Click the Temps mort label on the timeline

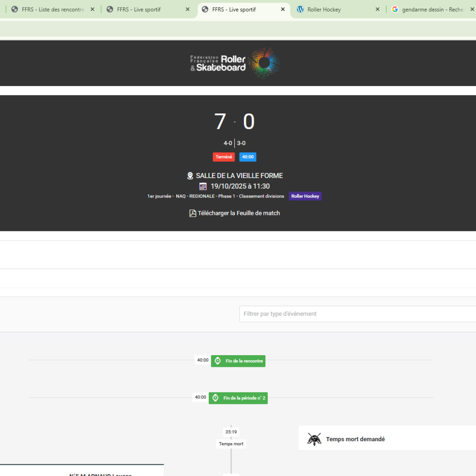click(x=231, y=444)
